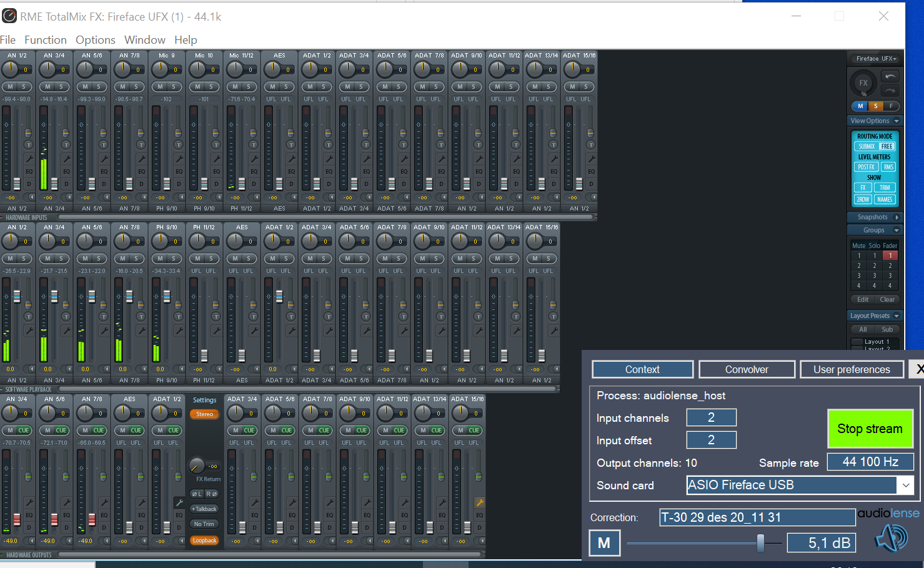Switch level meters to RMS
This screenshot has height=568, width=924.
click(x=888, y=167)
